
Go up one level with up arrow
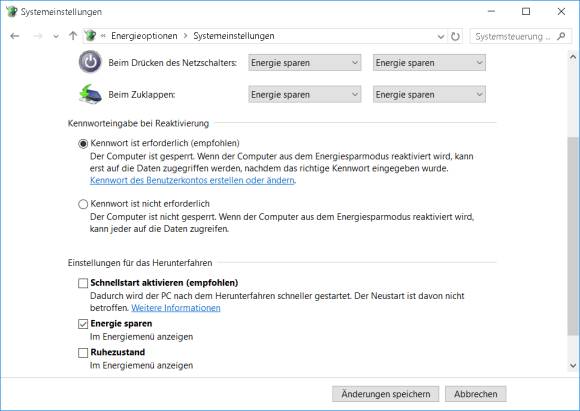coord(73,36)
